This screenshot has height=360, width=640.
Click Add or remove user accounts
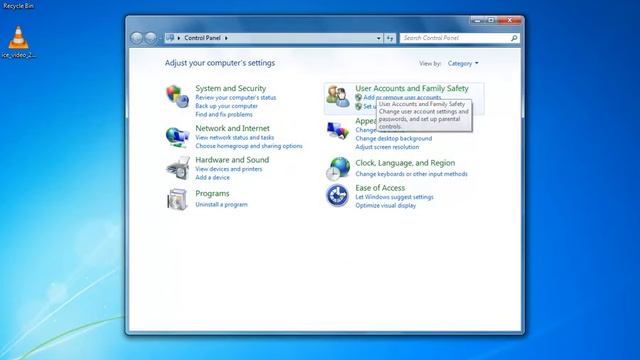402,98
